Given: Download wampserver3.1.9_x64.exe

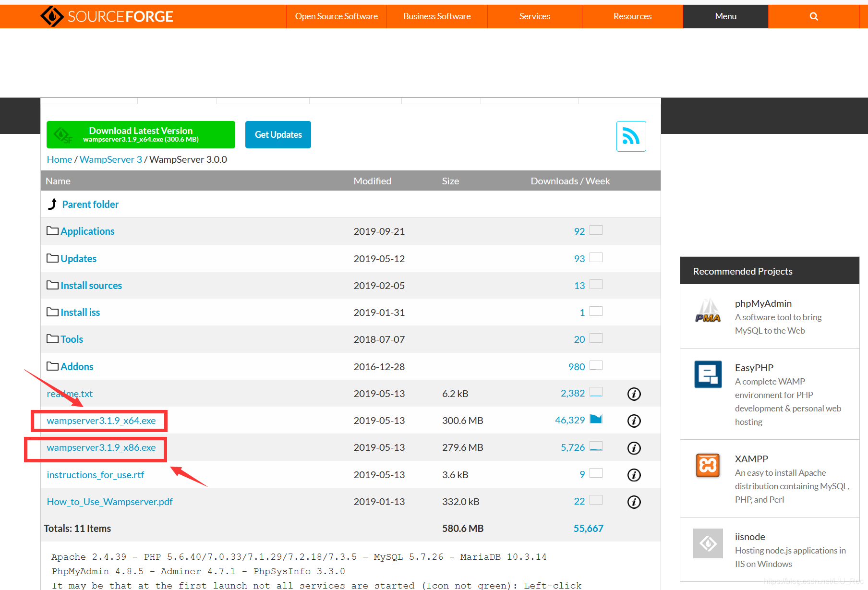Looking at the screenshot, I should [101, 421].
